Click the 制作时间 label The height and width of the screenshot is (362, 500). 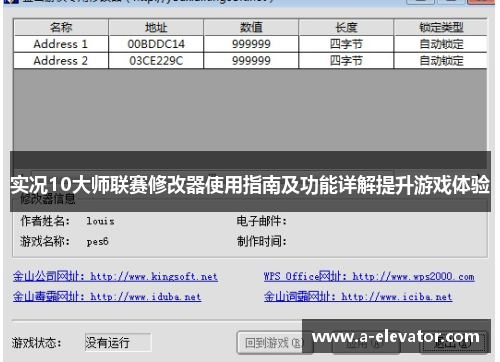[262, 241]
